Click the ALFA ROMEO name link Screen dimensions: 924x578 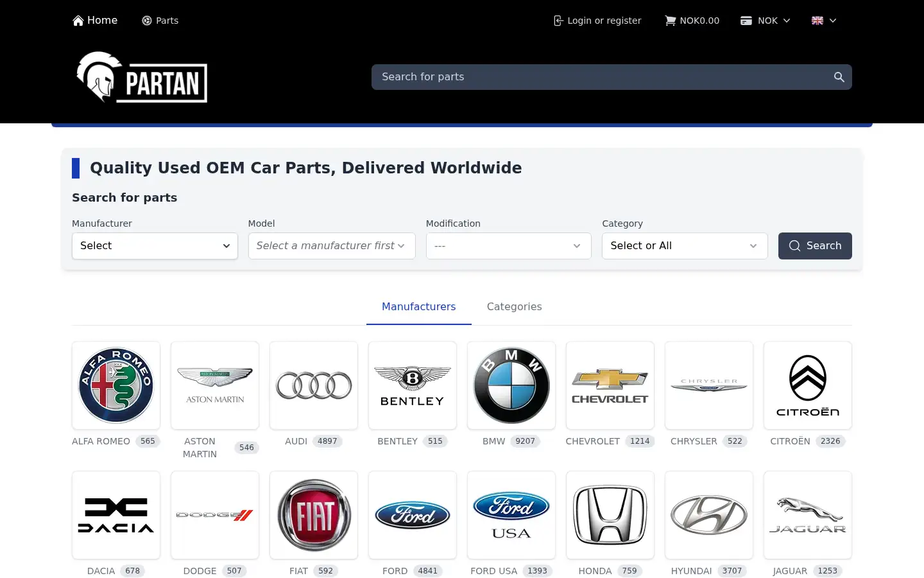pos(101,441)
